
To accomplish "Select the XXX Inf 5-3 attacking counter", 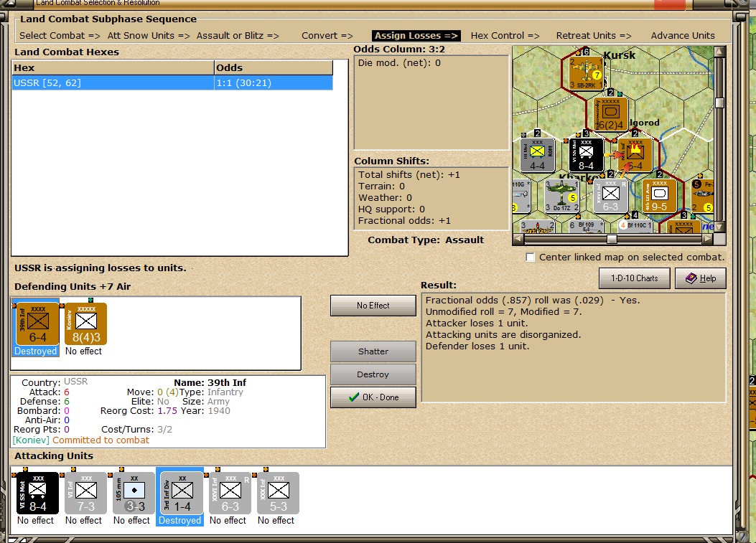I will tap(278, 493).
